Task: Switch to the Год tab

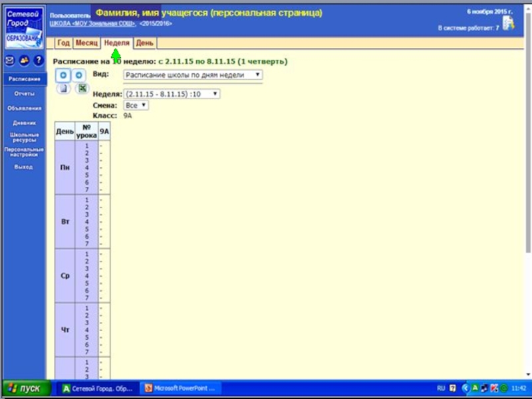Action: 63,43
